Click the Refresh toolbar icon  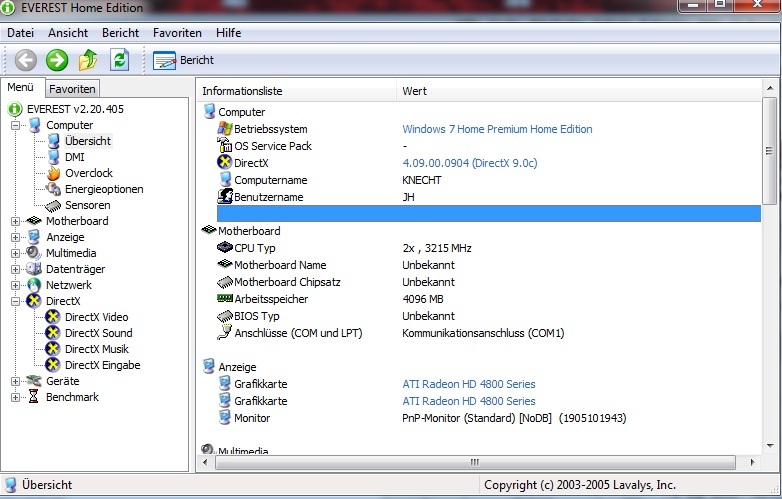119,60
